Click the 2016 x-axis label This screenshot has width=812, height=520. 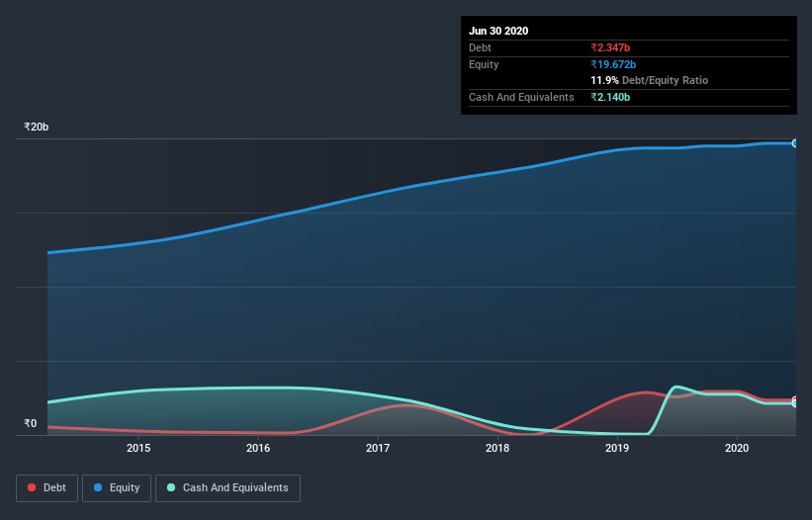(x=258, y=448)
